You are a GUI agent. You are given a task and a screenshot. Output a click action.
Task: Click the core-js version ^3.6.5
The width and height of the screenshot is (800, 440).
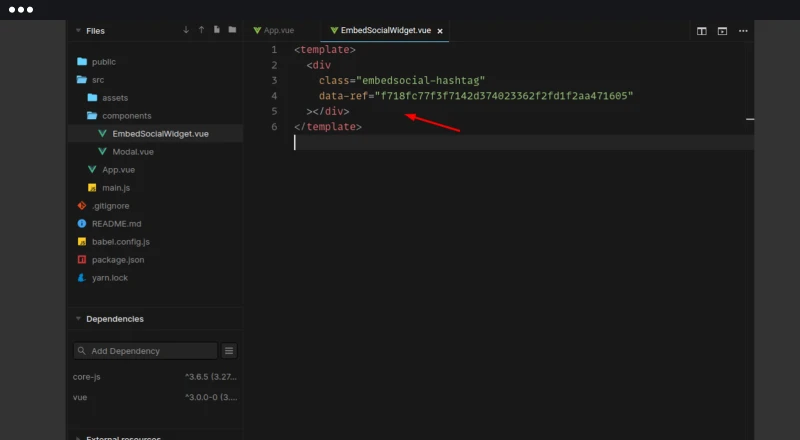tap(211, 377)
